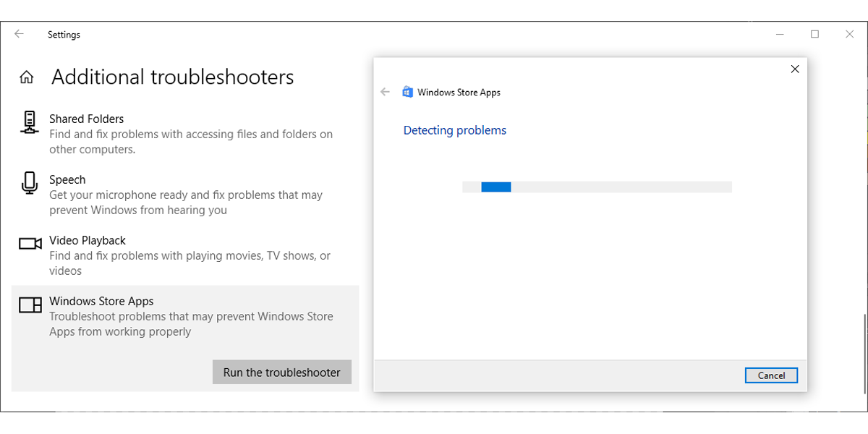Open the Shared Folders troubleshooter entry
This screenshot has height=434, width=868.
(185, 134)
